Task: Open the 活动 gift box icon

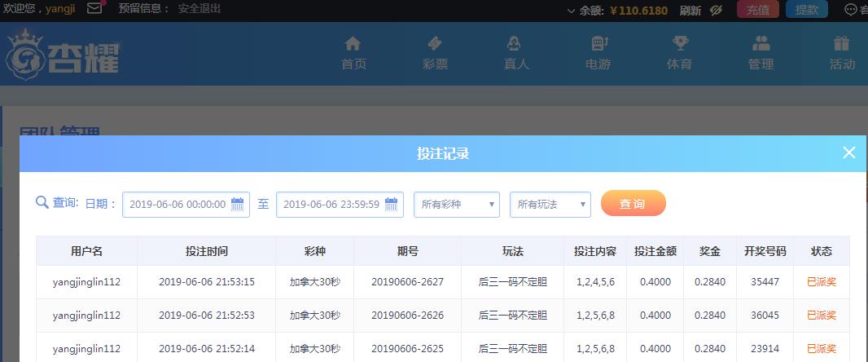Action: coord(841,43)
